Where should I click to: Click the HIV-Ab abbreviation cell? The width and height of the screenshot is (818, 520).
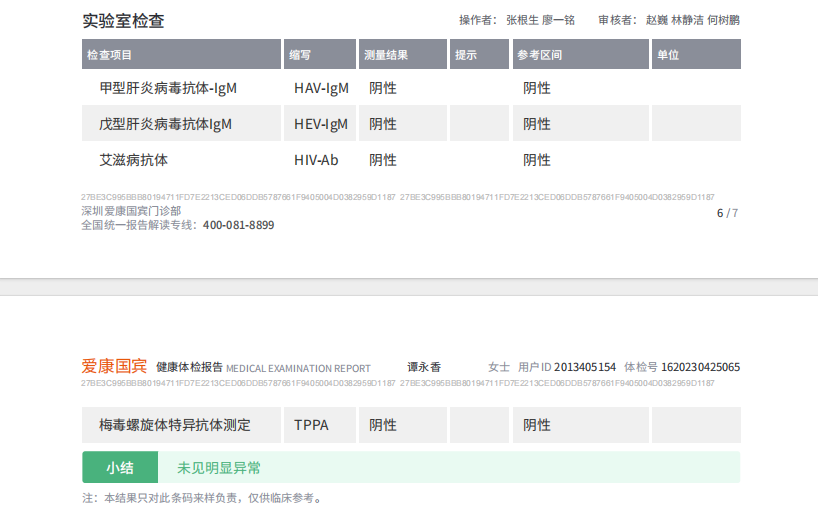tap(316, 160)
